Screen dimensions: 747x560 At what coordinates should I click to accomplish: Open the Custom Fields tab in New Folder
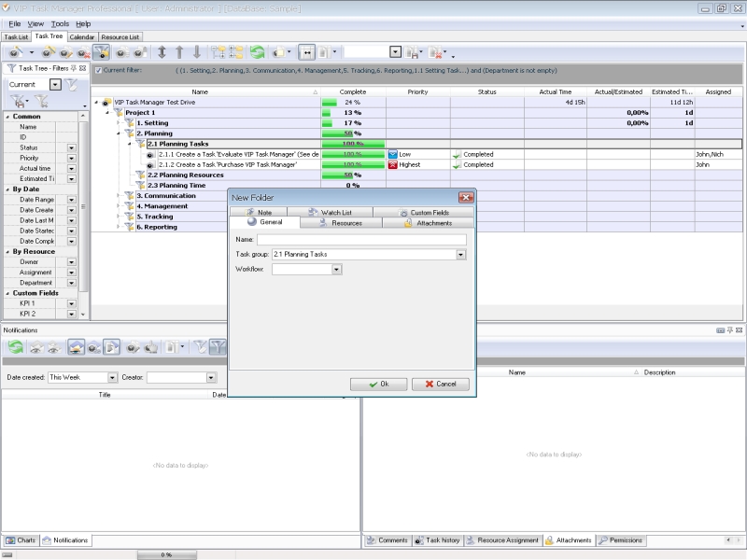coord(424,213)
